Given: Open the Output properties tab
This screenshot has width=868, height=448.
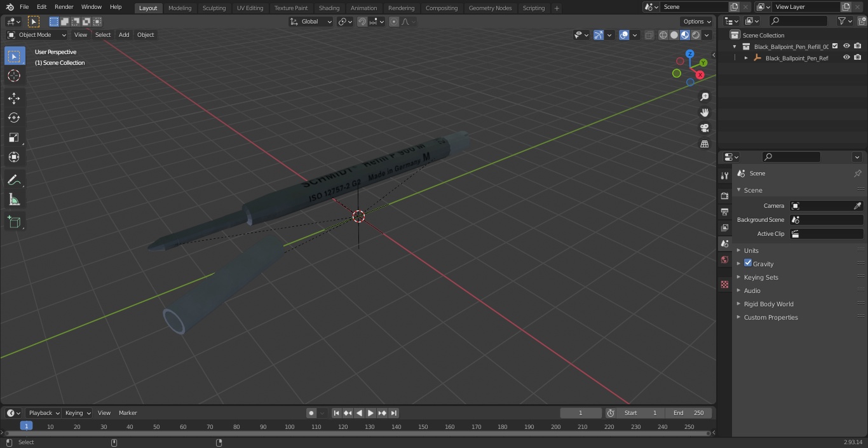Looking at the screenshot, I should (724, 212).
